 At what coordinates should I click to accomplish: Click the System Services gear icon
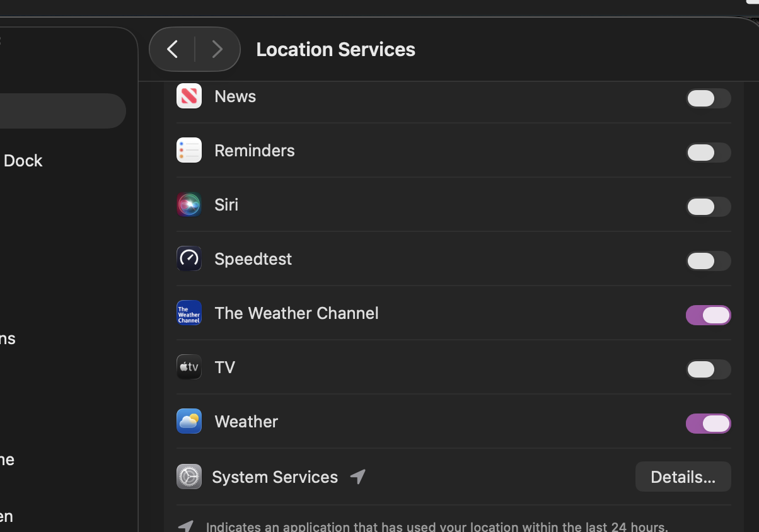tap(189, 477)
